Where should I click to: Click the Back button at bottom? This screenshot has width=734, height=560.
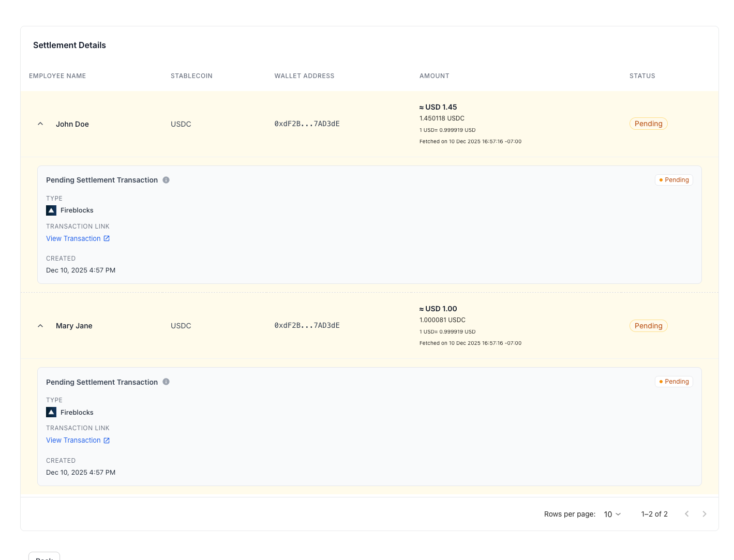coord(44,556)
